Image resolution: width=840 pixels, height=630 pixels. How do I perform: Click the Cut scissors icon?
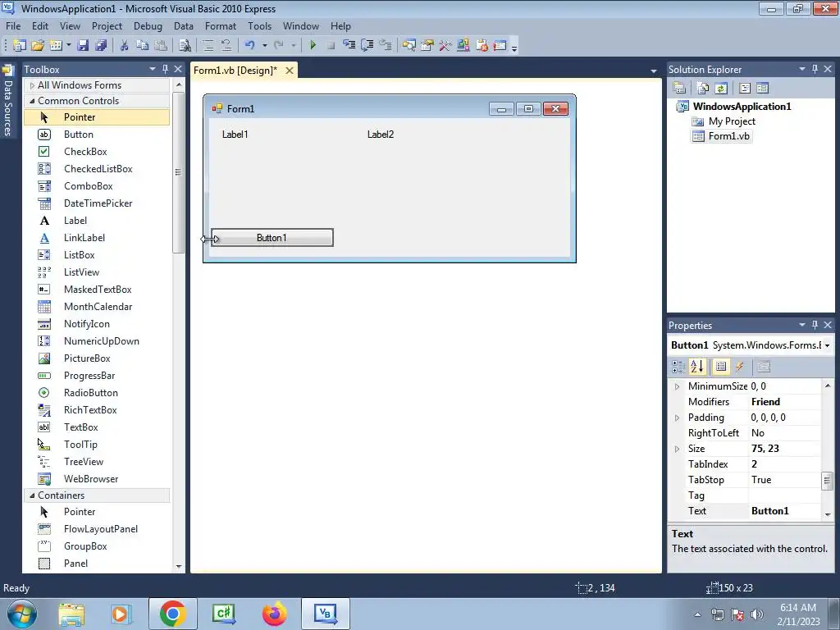[125, 46]
